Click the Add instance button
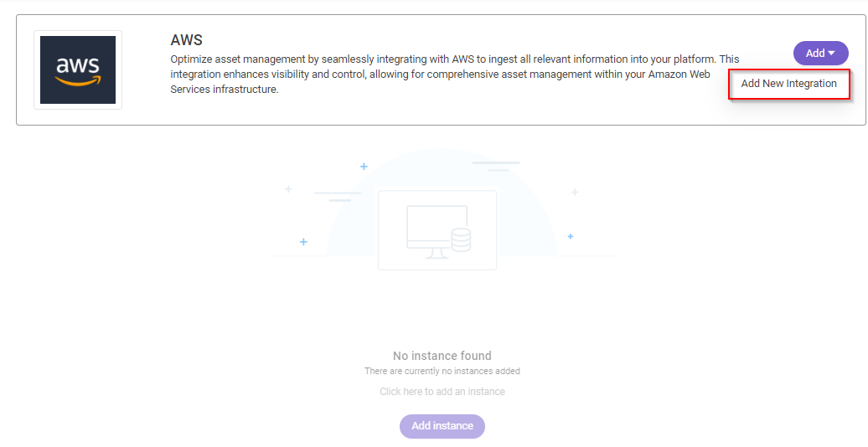This screenshot has width=868, height=447. coord(442,426)
